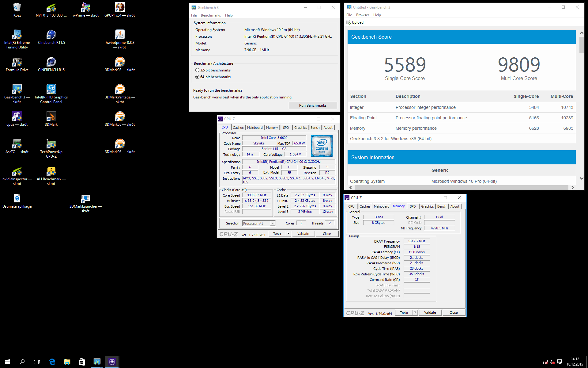This screenshot has width=588, height=368.
Task: Switch to Caches tab in CPU-Z CPU window
Action: coord(238,128)
